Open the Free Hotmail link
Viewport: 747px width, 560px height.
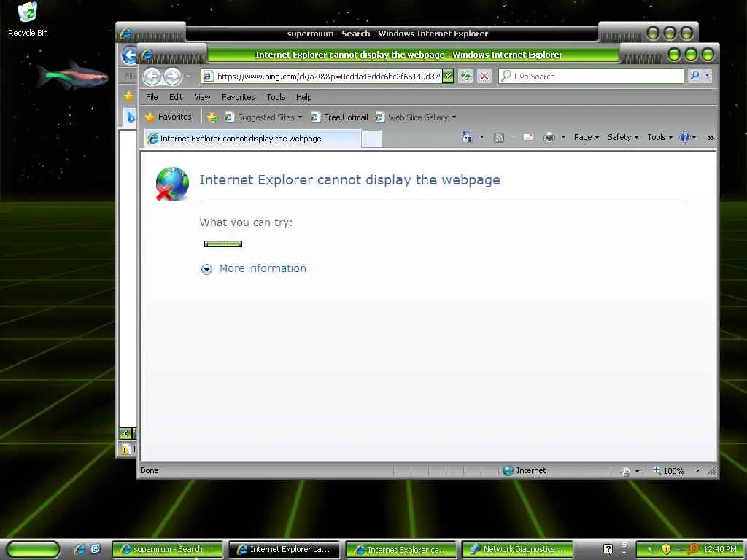click(340, 117)
